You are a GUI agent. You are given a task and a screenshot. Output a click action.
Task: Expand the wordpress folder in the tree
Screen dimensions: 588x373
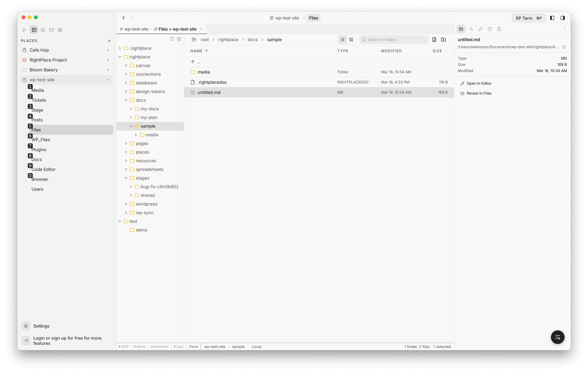(126, 204)
